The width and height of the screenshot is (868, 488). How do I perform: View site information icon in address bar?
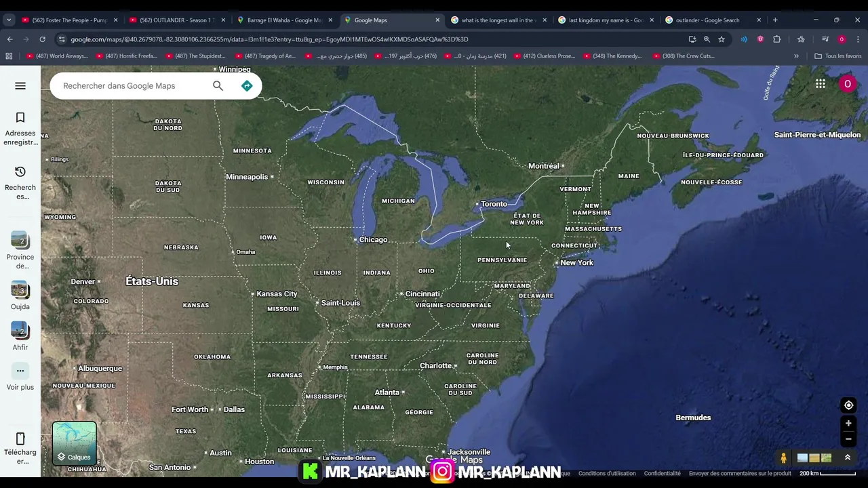pos(62,39)
